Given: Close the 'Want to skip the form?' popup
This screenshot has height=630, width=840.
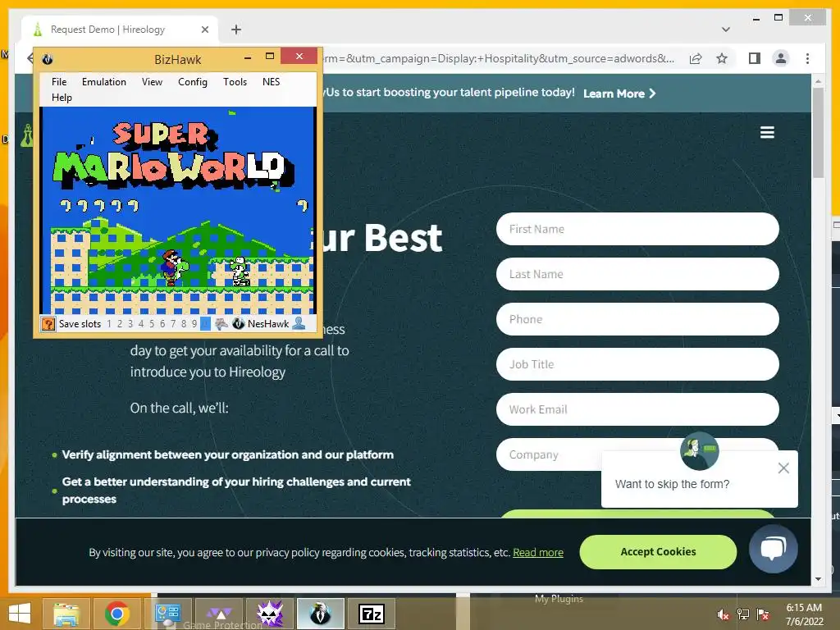Looking at the screenshot, I should pyautogui.click(x=783, y=468).
